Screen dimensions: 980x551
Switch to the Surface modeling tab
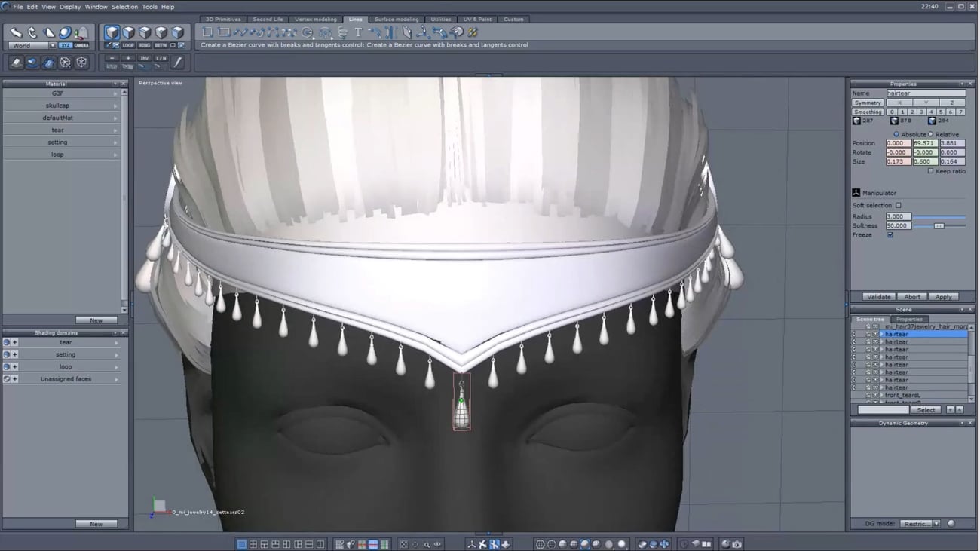[397, 19]
